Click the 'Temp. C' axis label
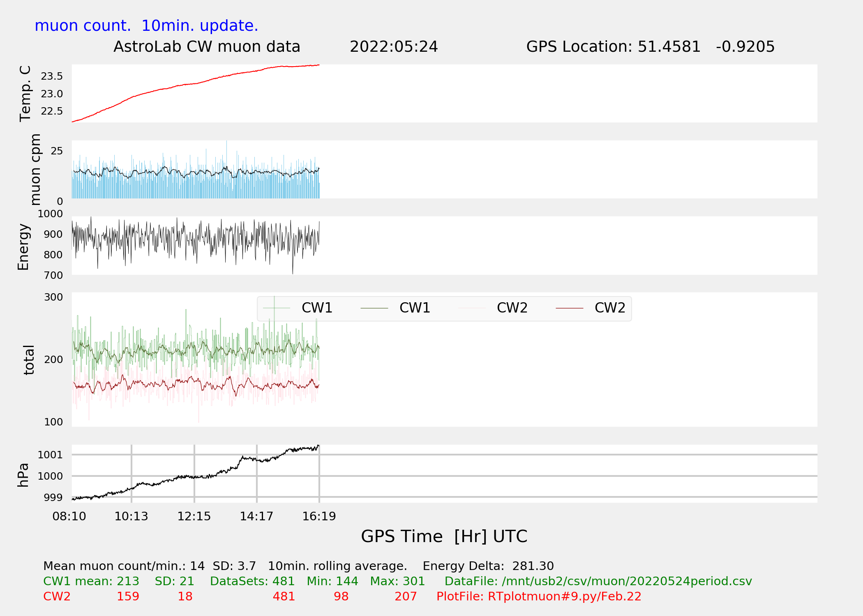This screenshot has height=616, width=863. (25, 94)
